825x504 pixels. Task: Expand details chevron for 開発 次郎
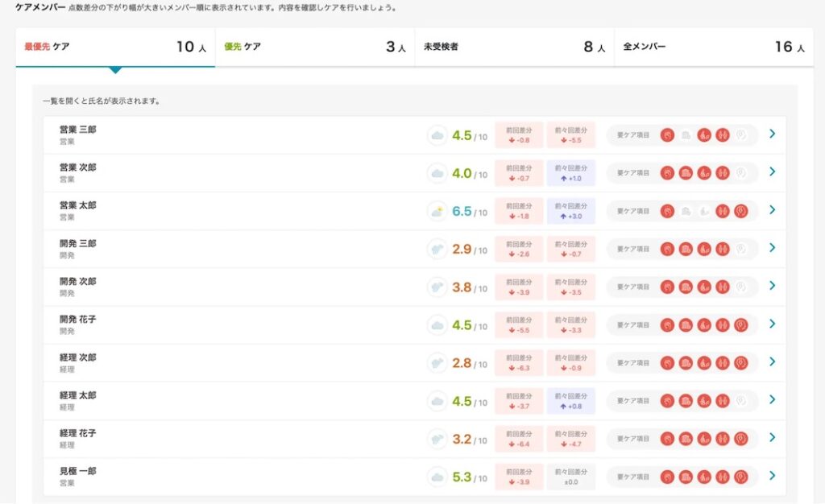point(772,286)
